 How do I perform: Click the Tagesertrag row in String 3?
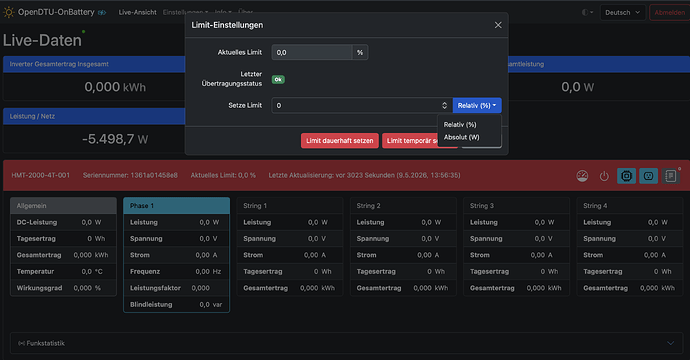click(517, 272)
